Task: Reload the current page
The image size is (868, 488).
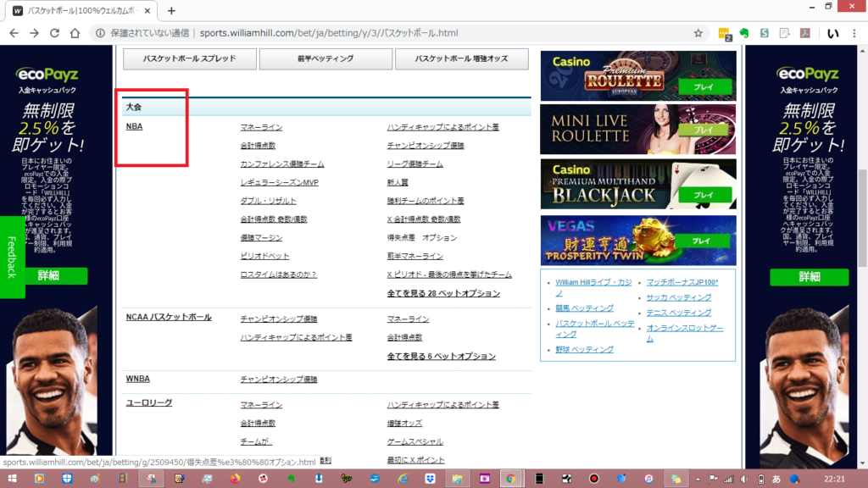Action: coord(54,33)
